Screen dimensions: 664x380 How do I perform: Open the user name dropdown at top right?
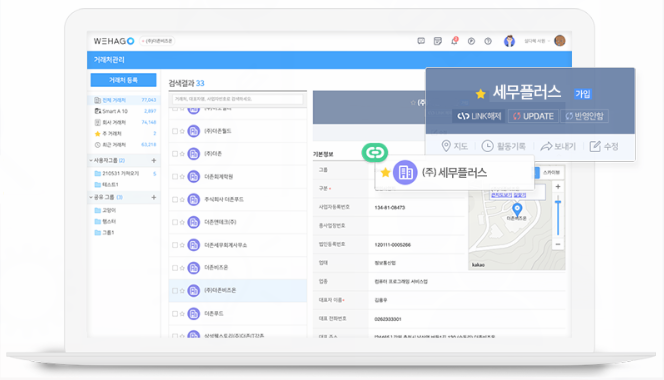(537, 41)
